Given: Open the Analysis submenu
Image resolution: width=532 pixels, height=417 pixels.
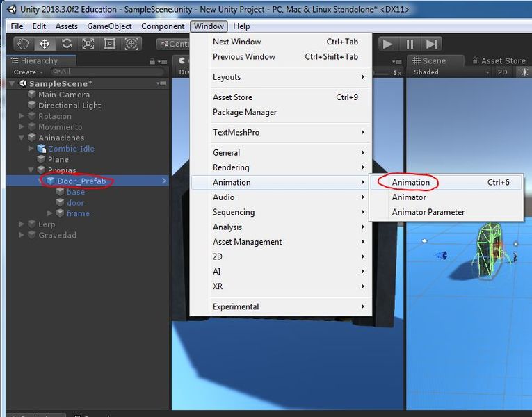Looking at the screenshot, I should [x=281, y=227].
